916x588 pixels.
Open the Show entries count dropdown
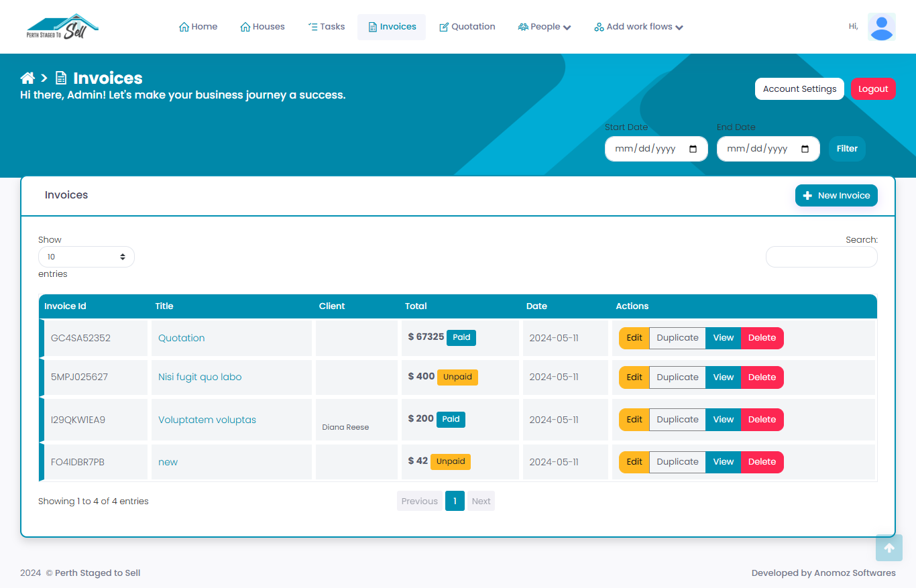tap(87, 257)
